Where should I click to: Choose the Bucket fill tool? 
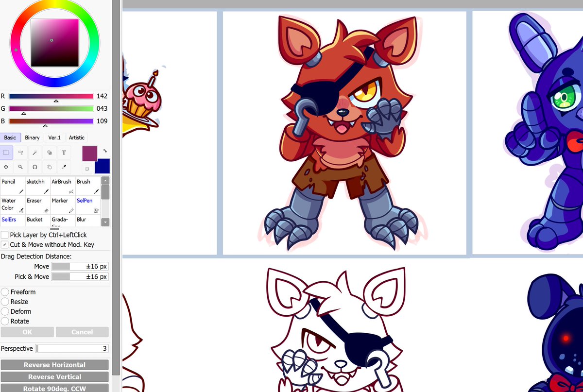(38, 221)
